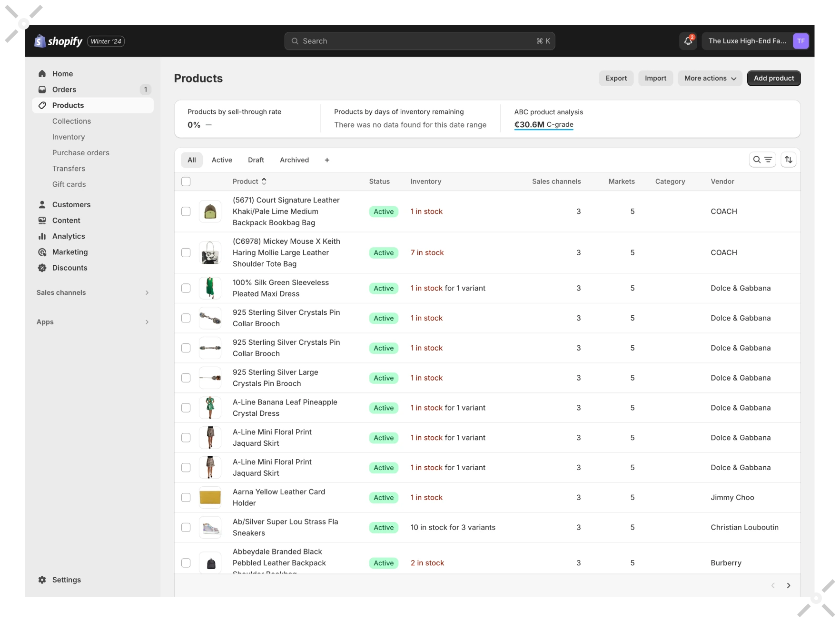The image size is (840, 622).
Task: Switch to the Archived tab
Action: [294, 160]
